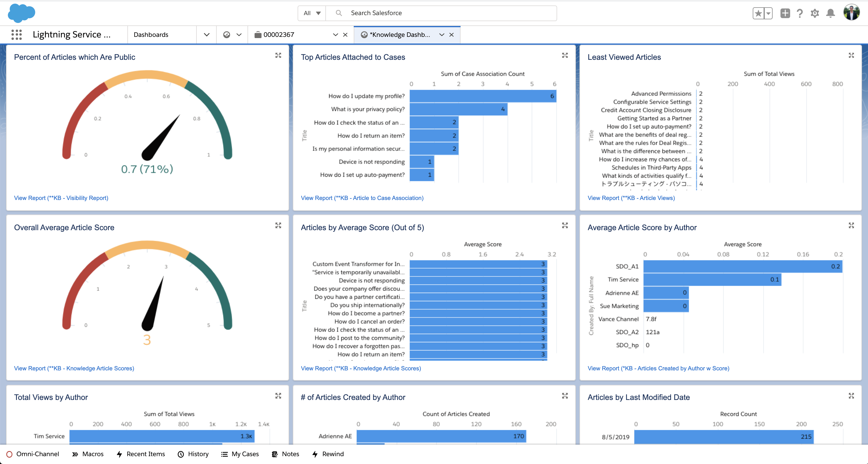Open the Recent Items utility
868x464 pixels.
(141, 454)
